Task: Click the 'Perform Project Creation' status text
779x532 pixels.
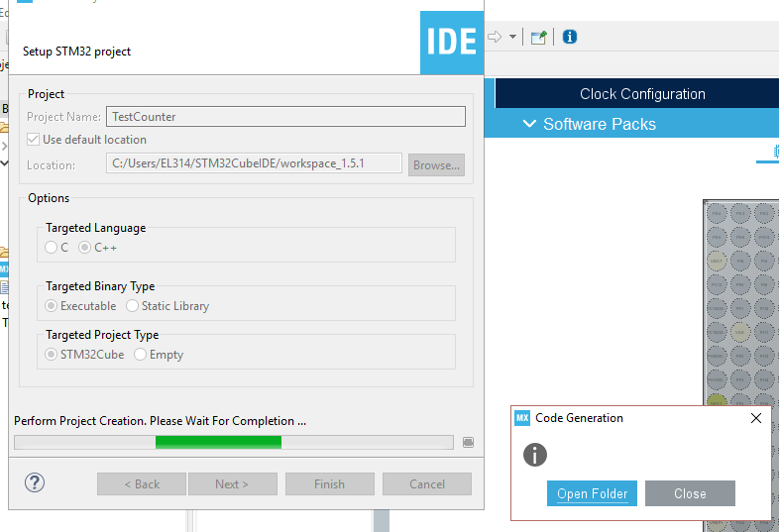Action: click(x=160, y=421)
